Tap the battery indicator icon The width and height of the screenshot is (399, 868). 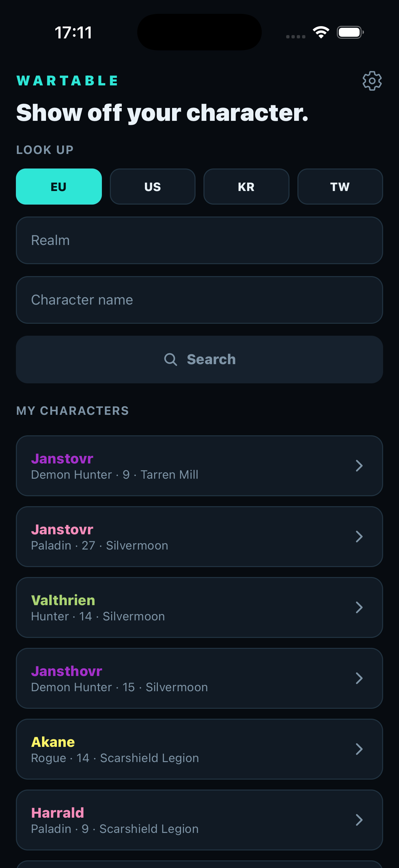pyautogui.click(x=350, y=32)
